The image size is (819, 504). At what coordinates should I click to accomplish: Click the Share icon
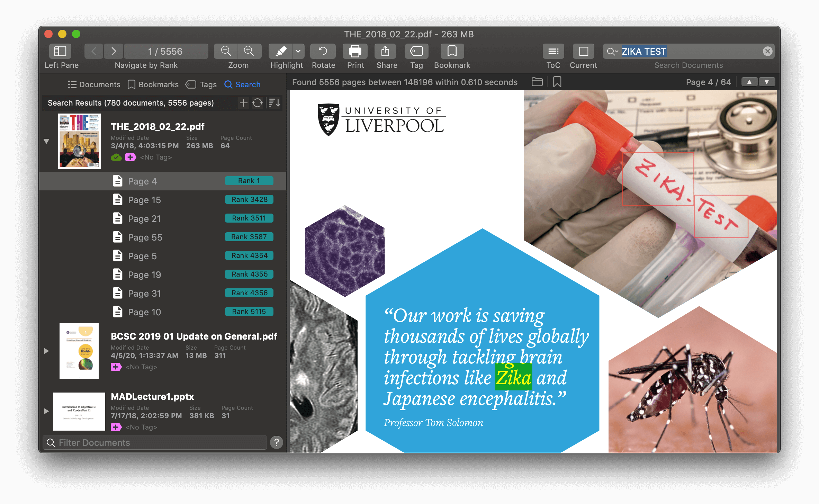coord(386,51)
